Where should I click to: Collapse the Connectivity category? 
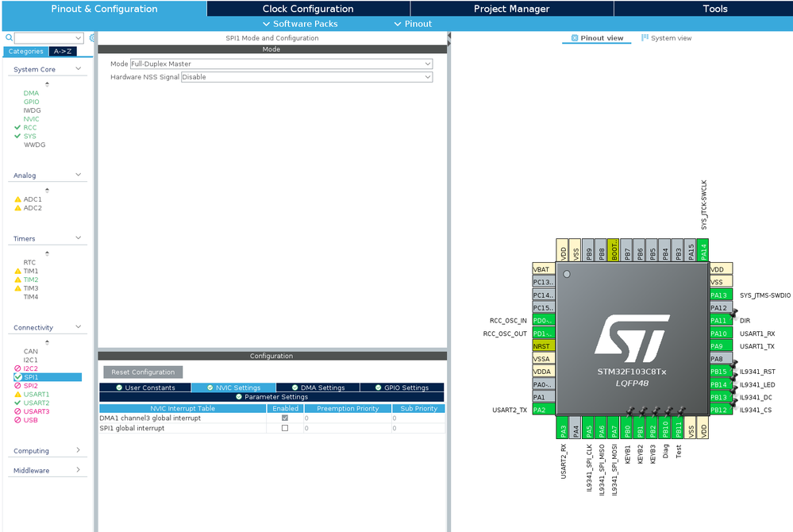pos(79,327)
